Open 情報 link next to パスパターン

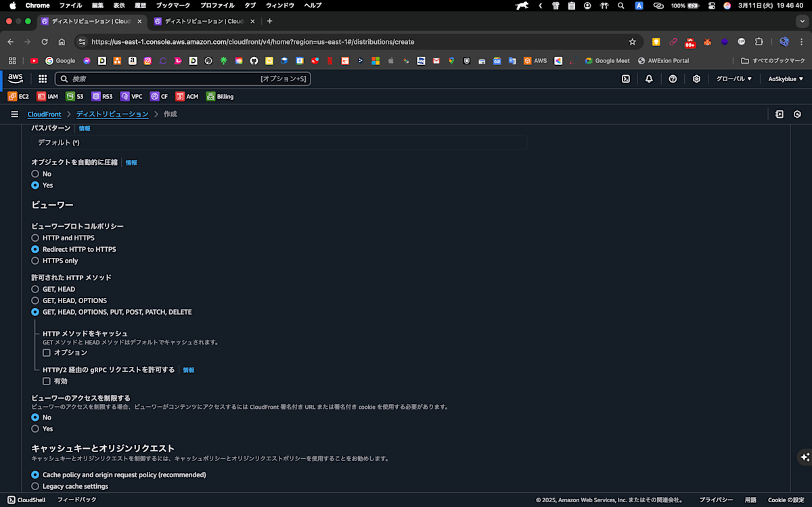pos(85,129)
